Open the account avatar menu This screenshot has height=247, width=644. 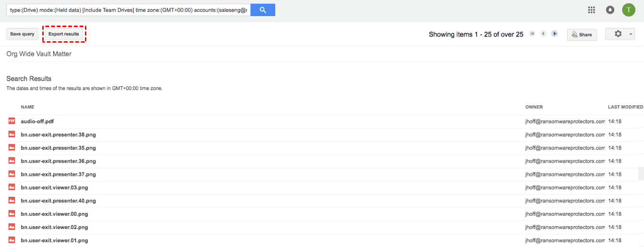pyautogui.click(x=629, y=9)
